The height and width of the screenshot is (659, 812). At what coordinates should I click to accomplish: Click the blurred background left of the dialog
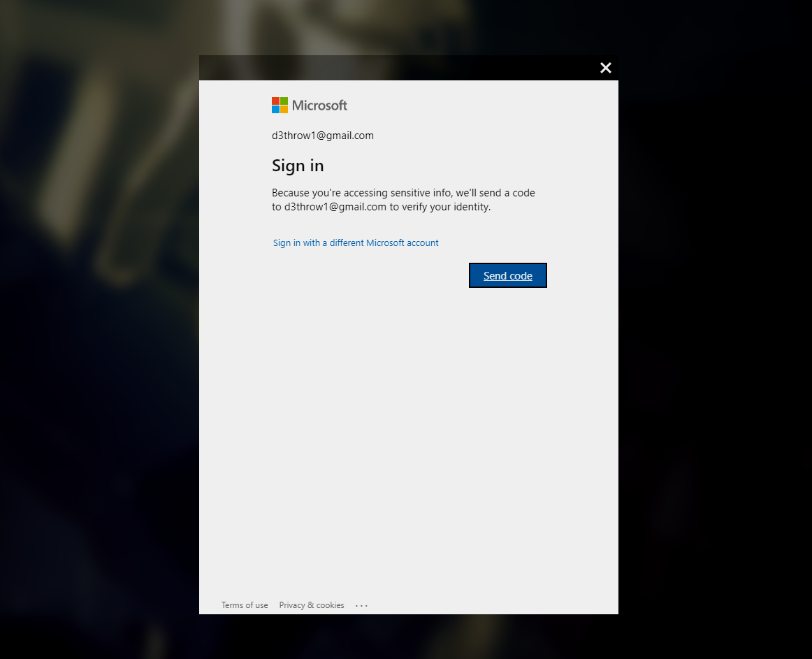point(99,330)
